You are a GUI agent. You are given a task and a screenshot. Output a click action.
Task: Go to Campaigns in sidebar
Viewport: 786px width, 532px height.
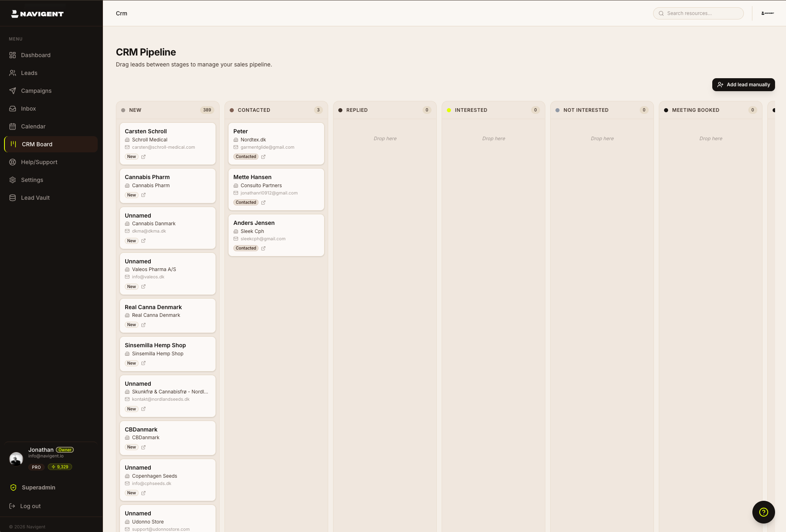[36, 91]
